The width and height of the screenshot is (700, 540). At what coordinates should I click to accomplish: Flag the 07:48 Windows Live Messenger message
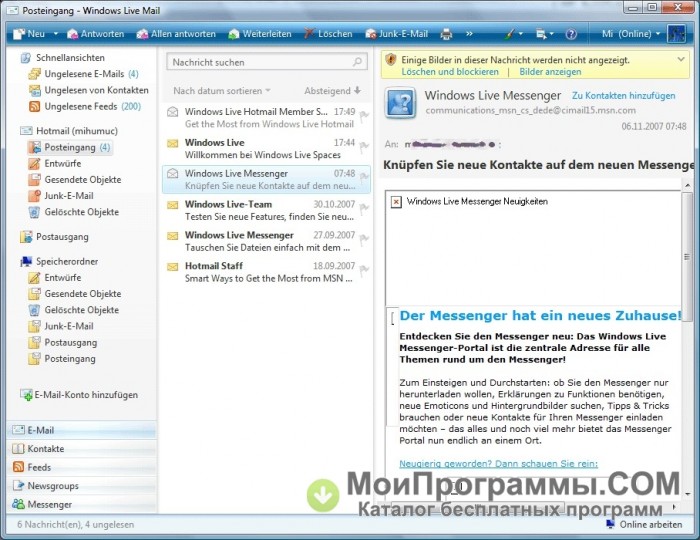[364, 178]
